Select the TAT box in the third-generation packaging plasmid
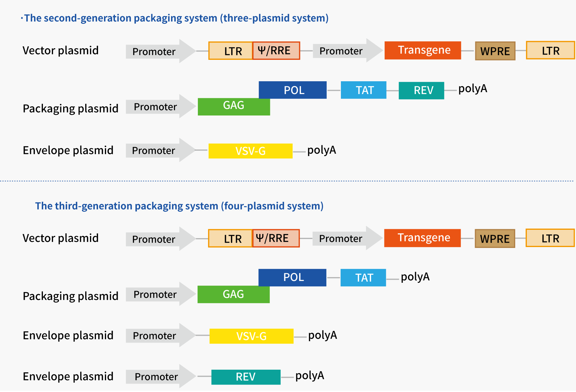 [363, 278]
